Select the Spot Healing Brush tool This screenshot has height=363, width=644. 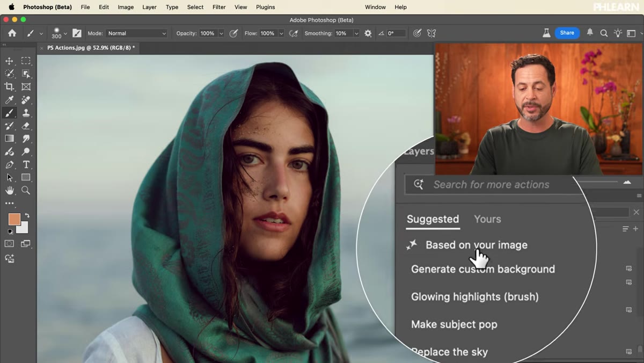(26, 100)
